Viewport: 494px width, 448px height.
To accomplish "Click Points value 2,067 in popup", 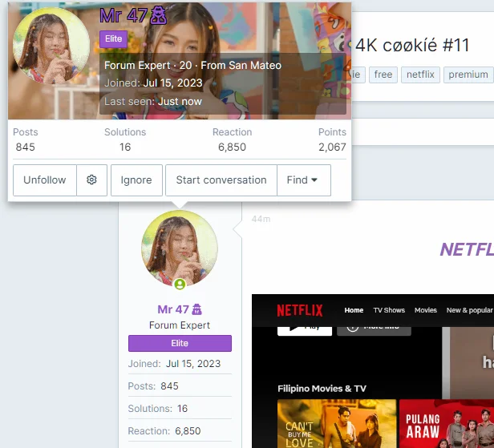I will point(332,147).
